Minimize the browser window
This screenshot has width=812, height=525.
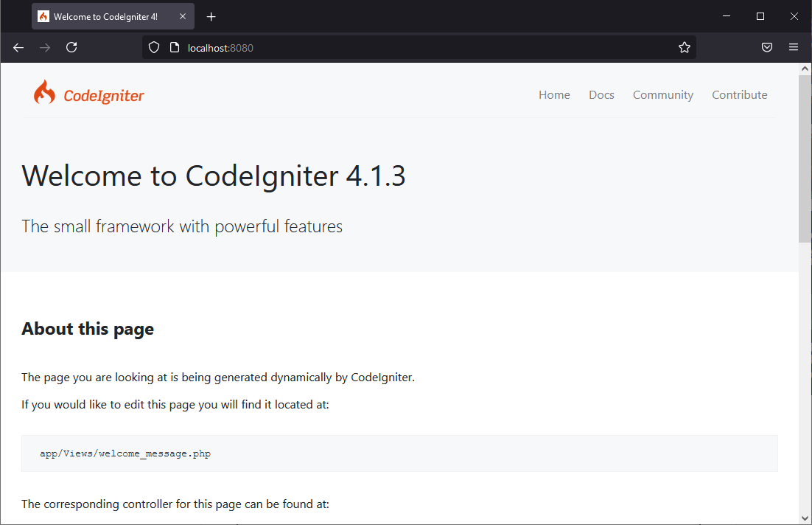click(x=727, y=16)
